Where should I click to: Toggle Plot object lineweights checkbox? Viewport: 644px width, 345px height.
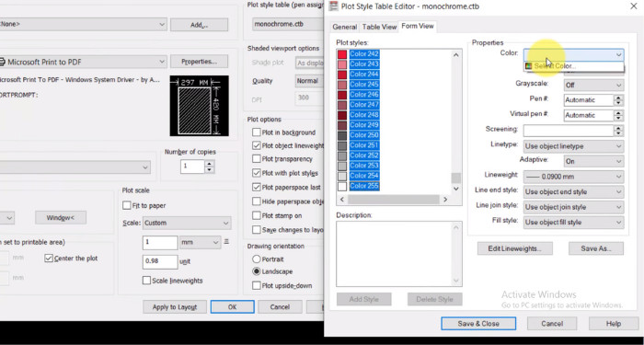click(x=257, y=145)
